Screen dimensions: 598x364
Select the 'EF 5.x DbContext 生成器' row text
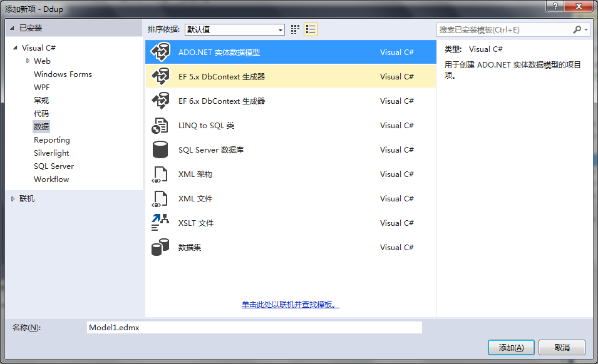[222, 76]
